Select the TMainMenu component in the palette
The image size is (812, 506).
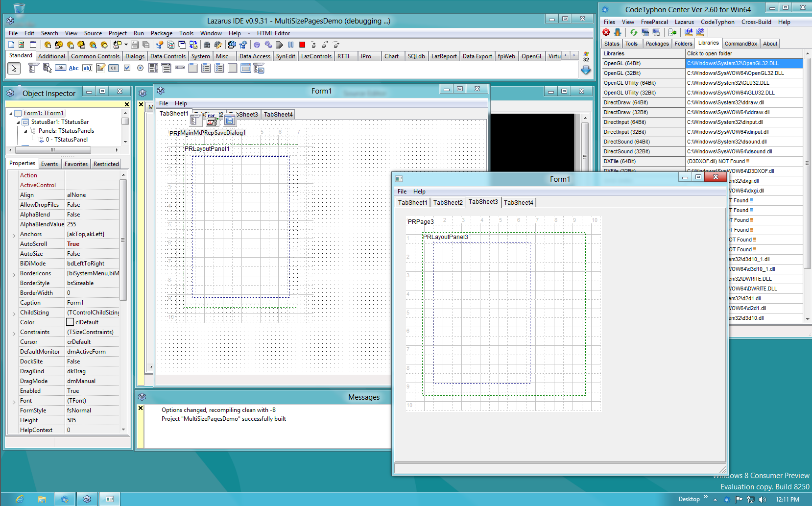point(33,68)
